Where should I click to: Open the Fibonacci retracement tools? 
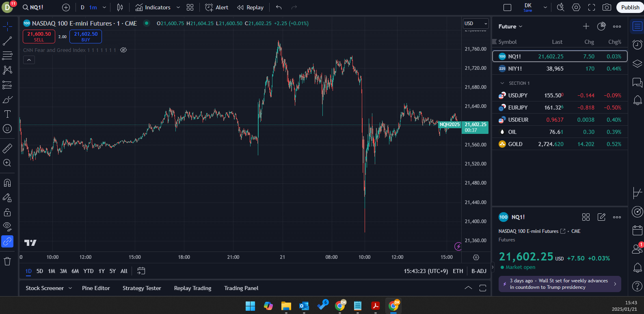tap(7, 56)
